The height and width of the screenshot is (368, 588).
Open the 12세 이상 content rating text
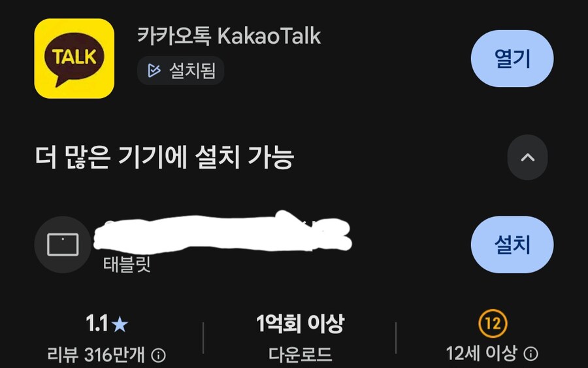click(x=482, y=354)
